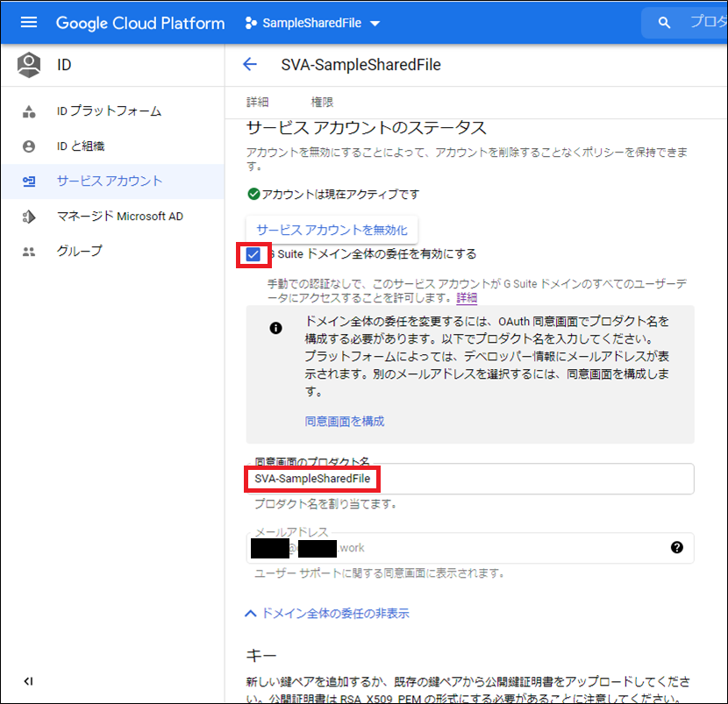
Task: Open the 詳細 link about domain delegation
Action: (x=467, y=297)
